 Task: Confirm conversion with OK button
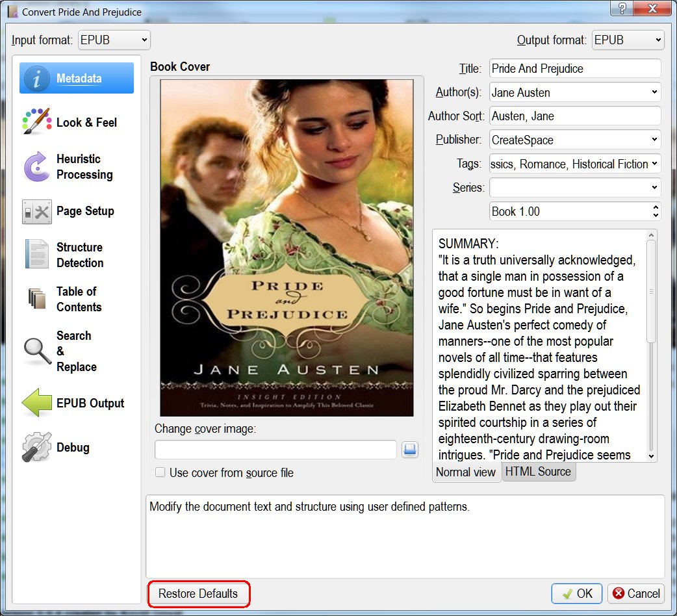pos(577,593)
